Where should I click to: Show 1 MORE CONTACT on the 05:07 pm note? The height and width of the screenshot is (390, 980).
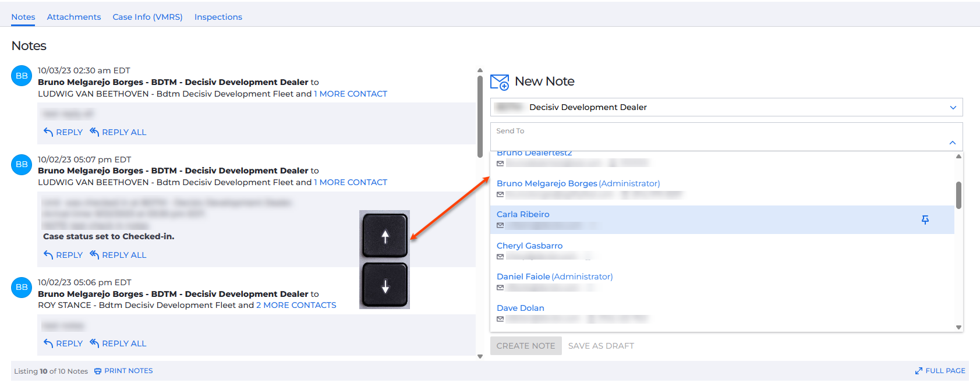pos(351,182)
